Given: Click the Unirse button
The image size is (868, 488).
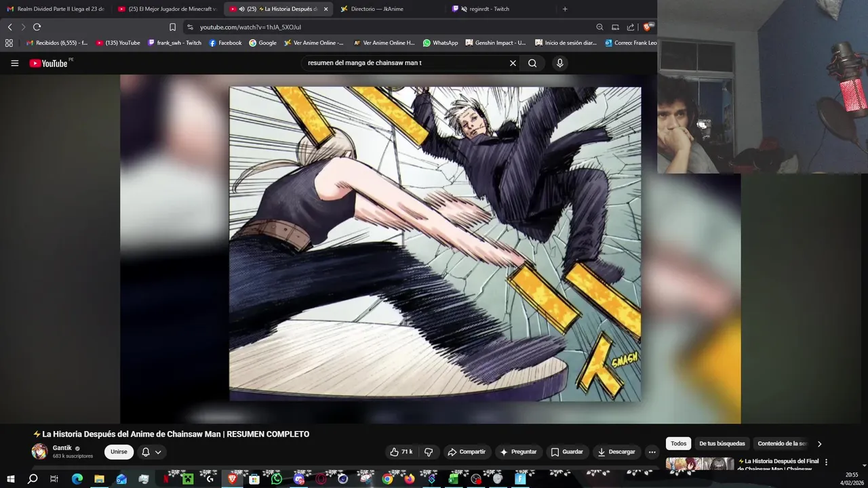Looking at the screenshot, I should click(x=119, y=452).
